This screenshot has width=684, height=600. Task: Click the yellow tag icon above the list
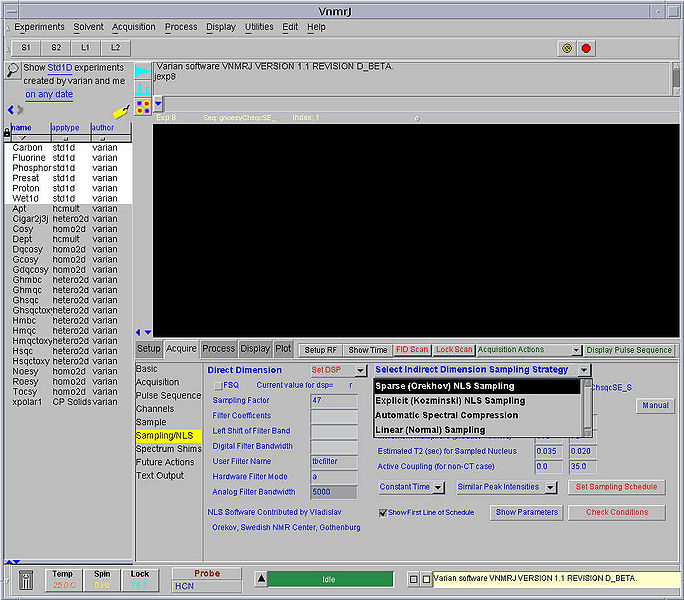point(119,111)
